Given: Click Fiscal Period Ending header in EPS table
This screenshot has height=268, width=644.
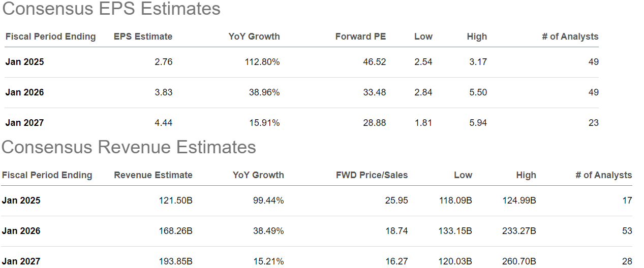Looking at the screenshot, I should (x=50, y=37).
